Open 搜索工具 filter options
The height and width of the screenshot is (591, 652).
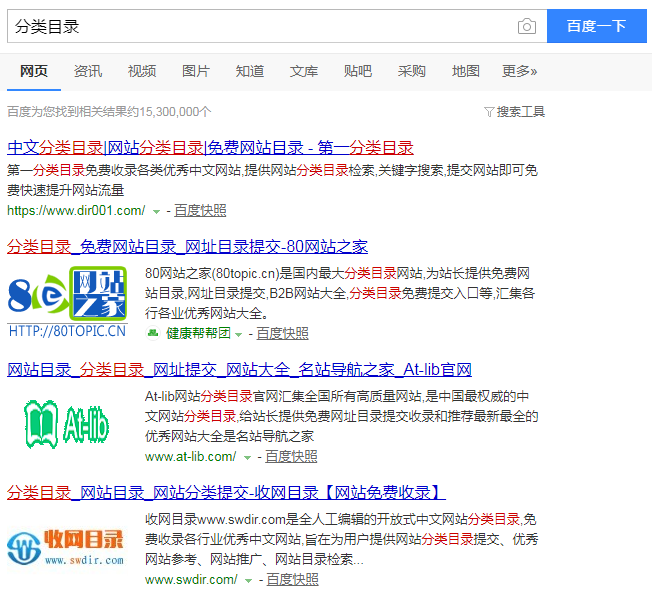[521, 111]
